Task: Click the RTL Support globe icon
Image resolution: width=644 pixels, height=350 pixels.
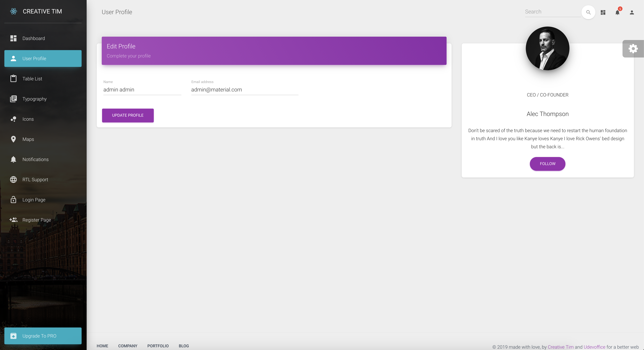Action: (x=13, y=180)
